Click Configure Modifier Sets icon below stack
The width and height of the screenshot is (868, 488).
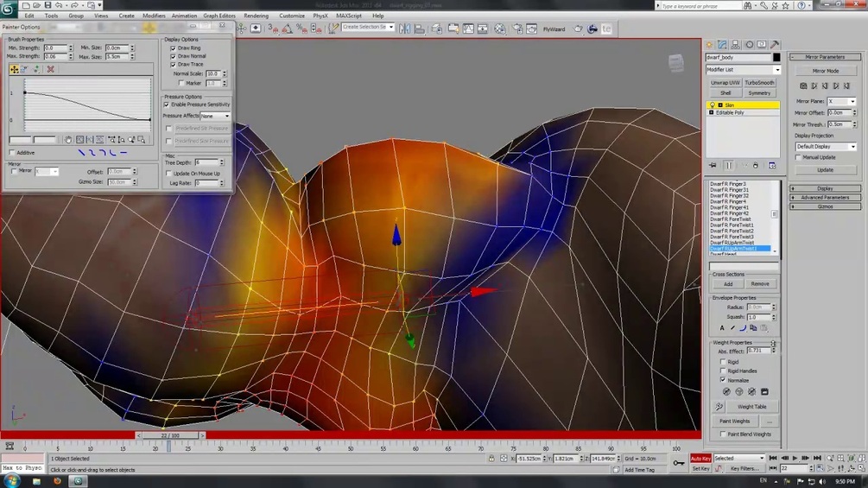tap(772, 166)
